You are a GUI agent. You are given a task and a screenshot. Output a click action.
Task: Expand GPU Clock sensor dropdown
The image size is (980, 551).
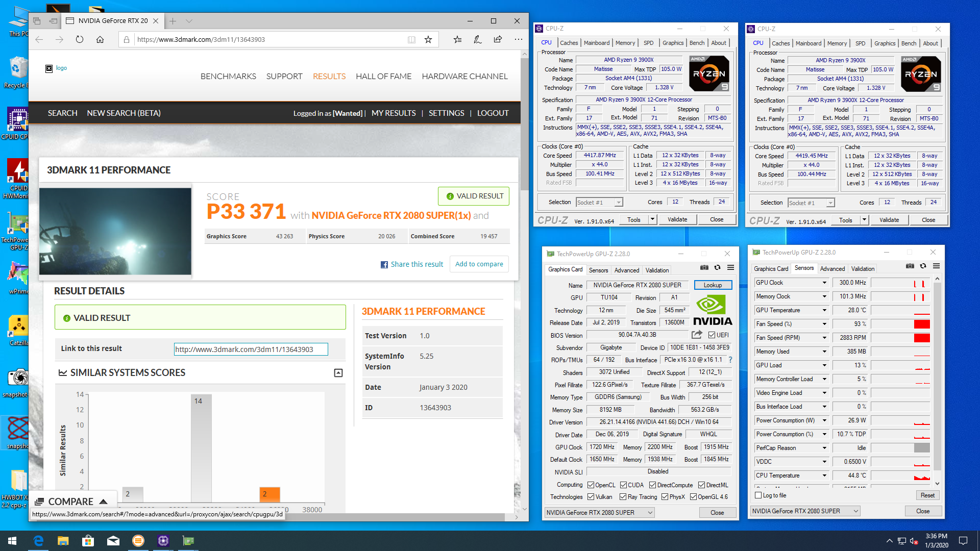(824, 283)
